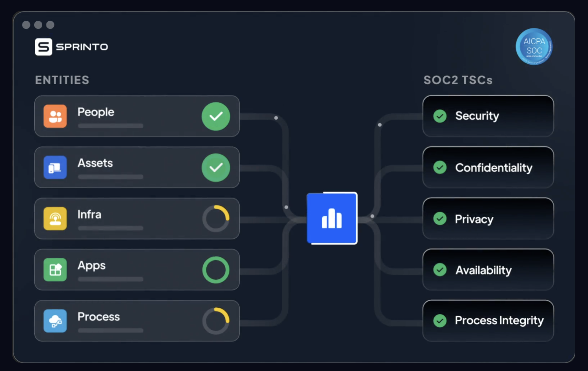Click the green check beside Security
This screenshot has height=371, width=588.
[x=440, y=116]
